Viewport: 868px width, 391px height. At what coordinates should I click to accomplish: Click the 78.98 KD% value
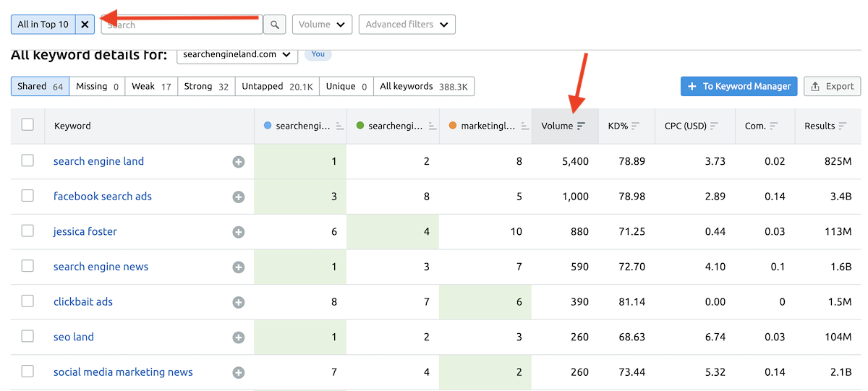tap(632, 197)
